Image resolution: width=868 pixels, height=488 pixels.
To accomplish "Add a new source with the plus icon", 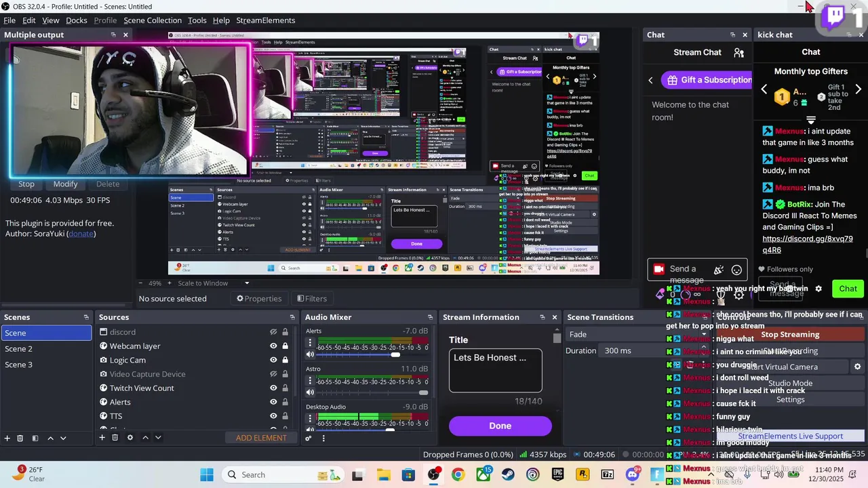I will pyautogui.click(x=102, y=438).
